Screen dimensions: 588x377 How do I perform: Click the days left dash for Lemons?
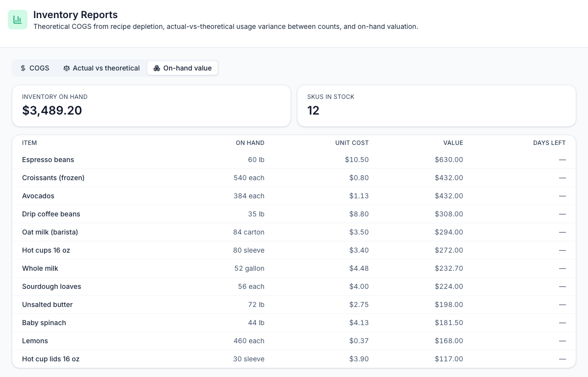[563, 341]
